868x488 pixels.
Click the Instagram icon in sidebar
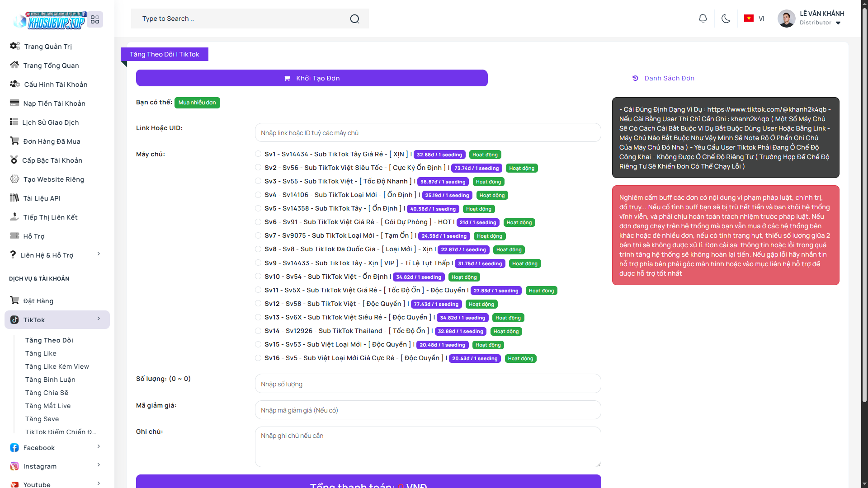pyautogui.click(x=14, y=466)
